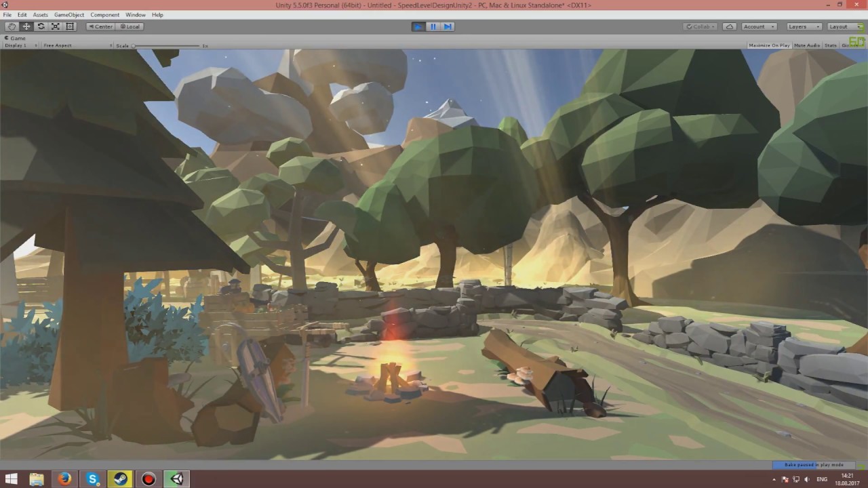Open the Help menu
The width and height of the screenshot is (868, 488).
tap(157, 15)
